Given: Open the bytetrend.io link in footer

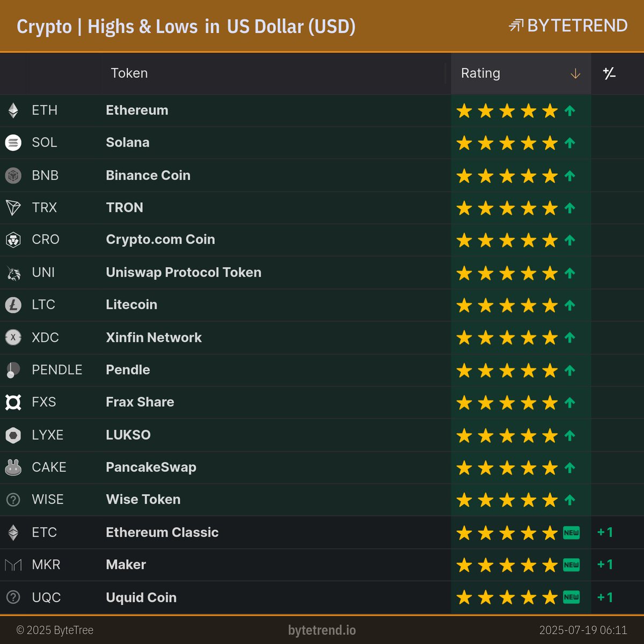Looking at the screenshot, I should coord(322,630).
